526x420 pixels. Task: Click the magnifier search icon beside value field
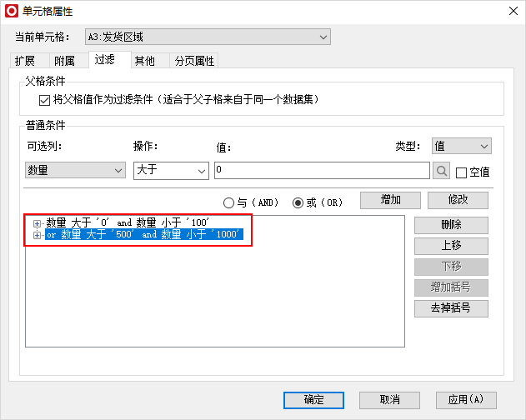[x=441, y=171]
